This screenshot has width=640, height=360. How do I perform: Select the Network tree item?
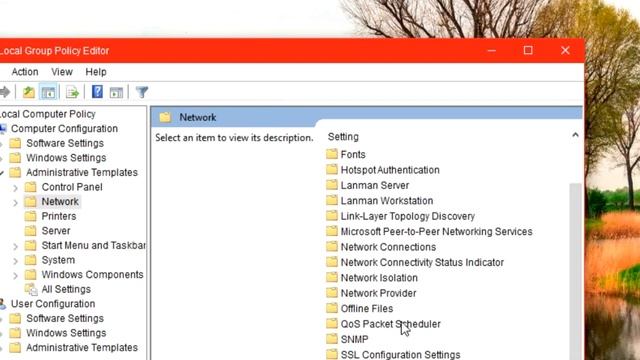point(60,202)
